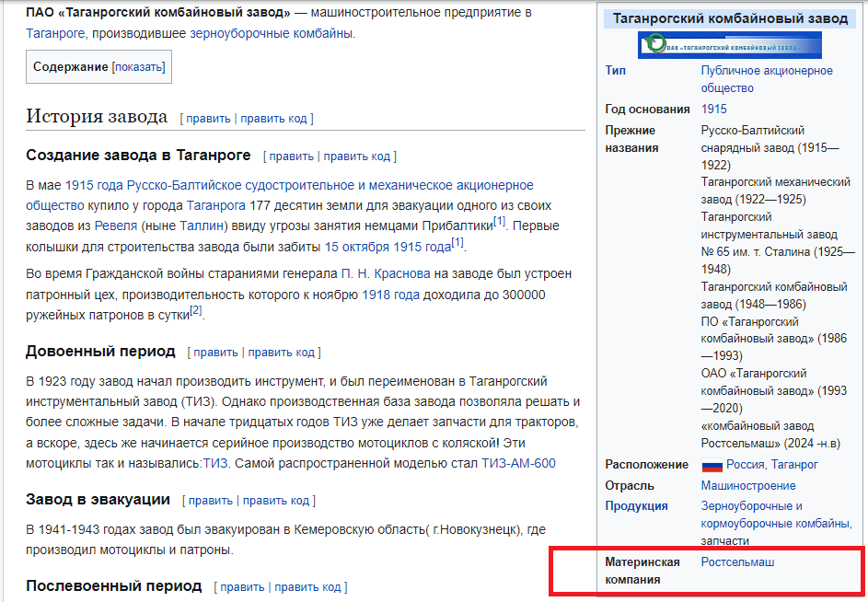
Task: Open the 'Россия' link in infobox
Action: (746, 465)
